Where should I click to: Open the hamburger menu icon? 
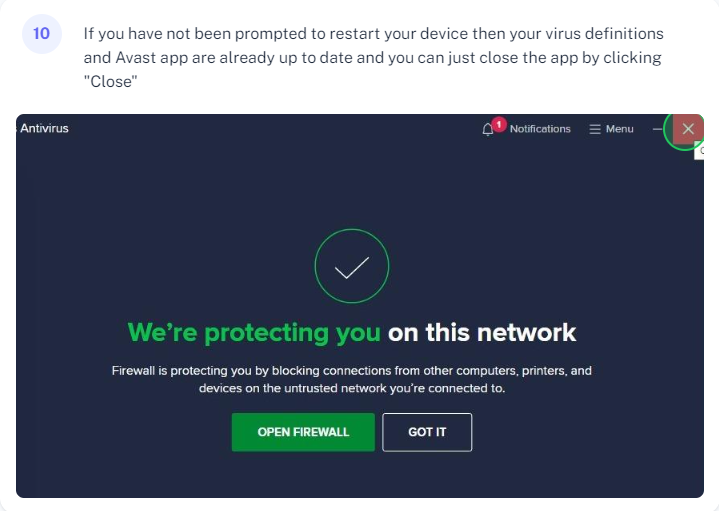point(595,129)
